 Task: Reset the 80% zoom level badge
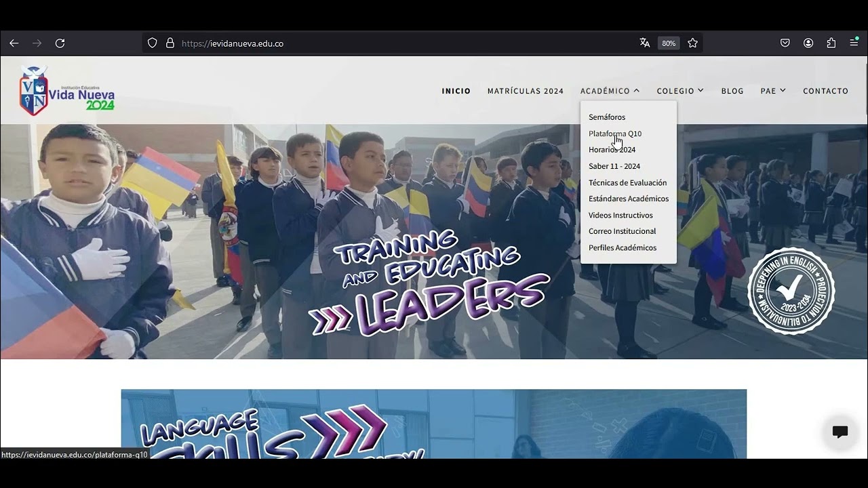(x=669, y=43)
